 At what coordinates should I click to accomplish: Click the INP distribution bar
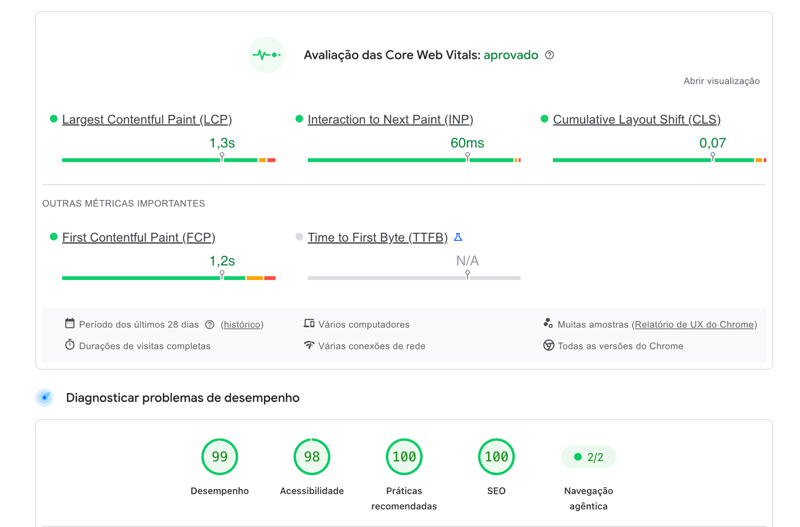tap(414, 160)
